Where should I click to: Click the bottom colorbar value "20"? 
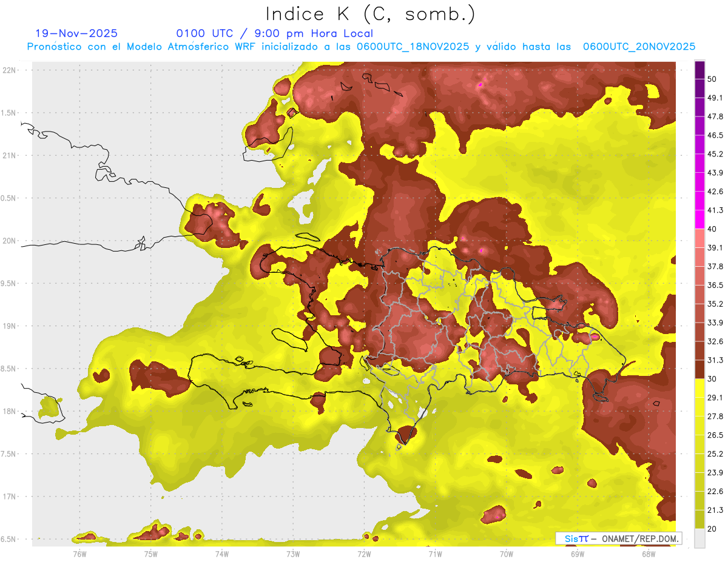coord(713,529)
